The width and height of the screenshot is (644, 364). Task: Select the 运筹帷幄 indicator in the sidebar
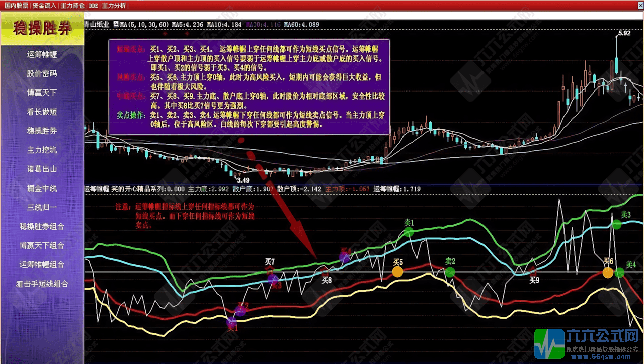[x=42, y=54]
